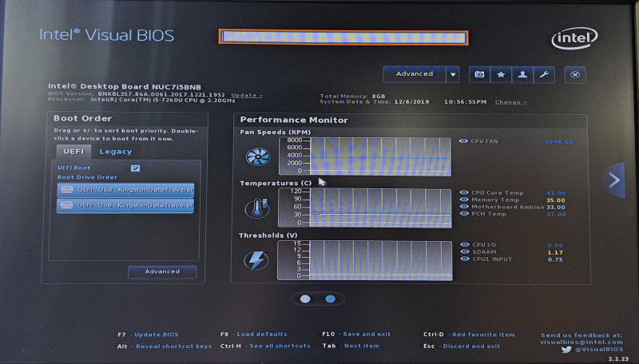Switch to the UEFI boot tab
This screenshot has width=639, height=364.
pos(73,152)
